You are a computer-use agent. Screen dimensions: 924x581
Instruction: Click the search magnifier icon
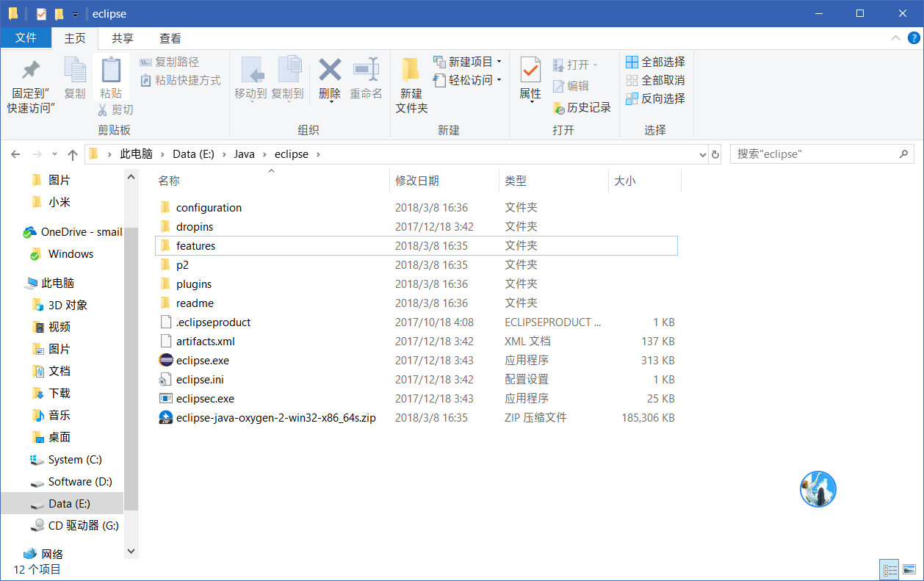[903, 154]
